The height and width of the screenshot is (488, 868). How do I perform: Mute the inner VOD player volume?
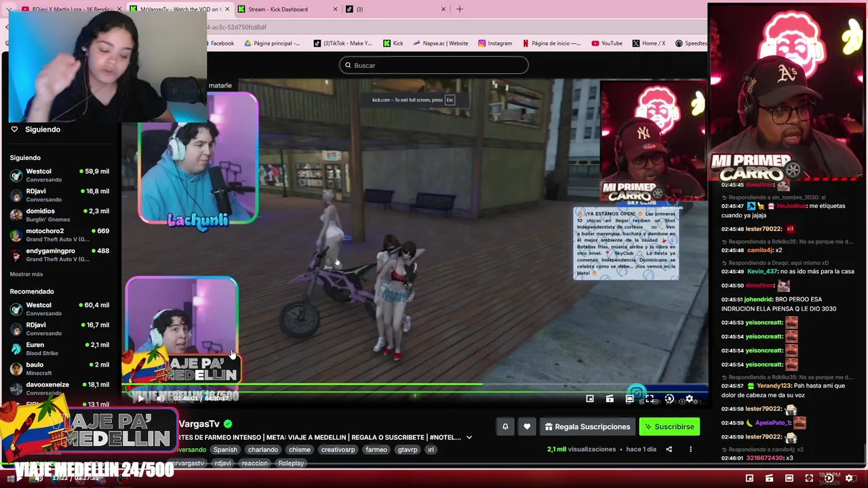pos(160,399)
